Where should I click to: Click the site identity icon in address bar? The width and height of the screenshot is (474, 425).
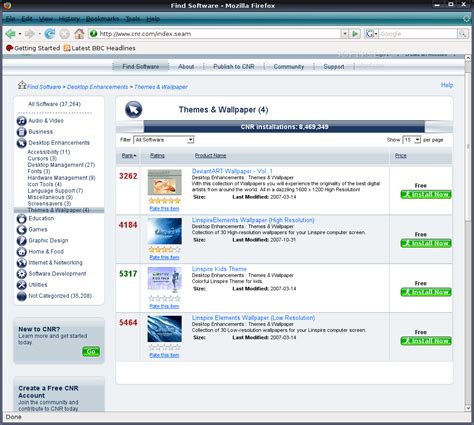(94, 34)
